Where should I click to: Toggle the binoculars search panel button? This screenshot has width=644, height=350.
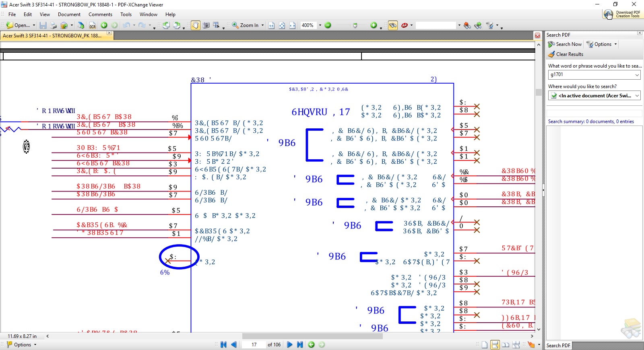392,25
